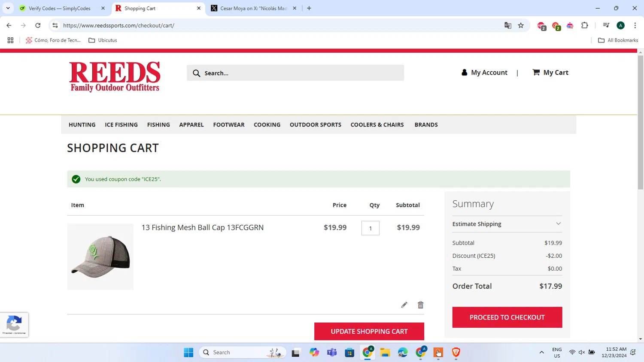Bookmark this page with the star icon
The width and height of the screenshot is (644, 362).
coord(521,25)
